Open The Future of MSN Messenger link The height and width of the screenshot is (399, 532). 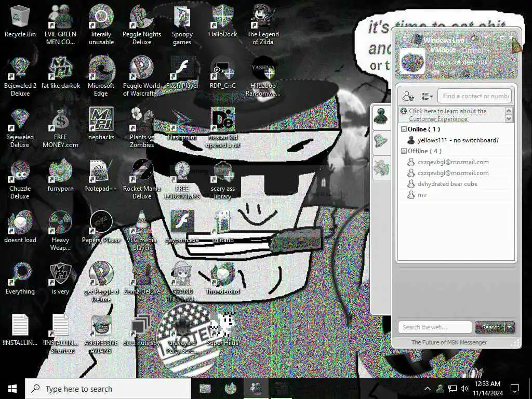click(449, 342)
